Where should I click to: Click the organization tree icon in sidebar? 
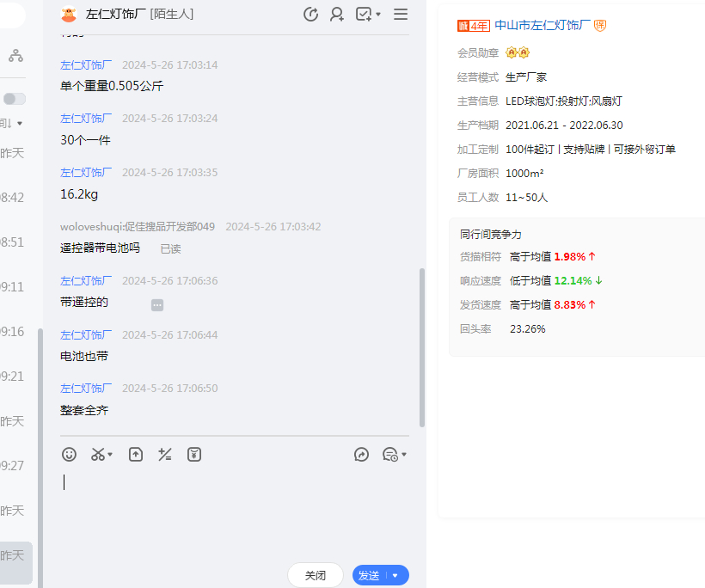click(15, 56)
